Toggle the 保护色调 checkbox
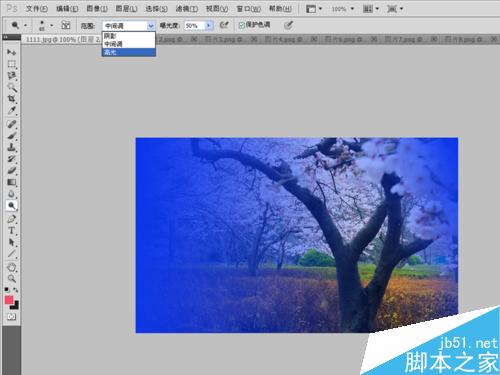The width and height of the screenshot is (500, 375). point(242,25)
